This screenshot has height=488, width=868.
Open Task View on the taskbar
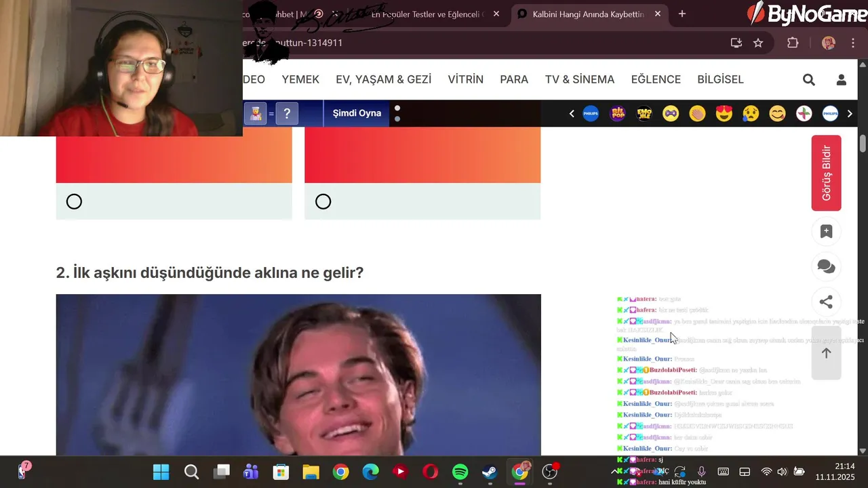tap(221, 472)
